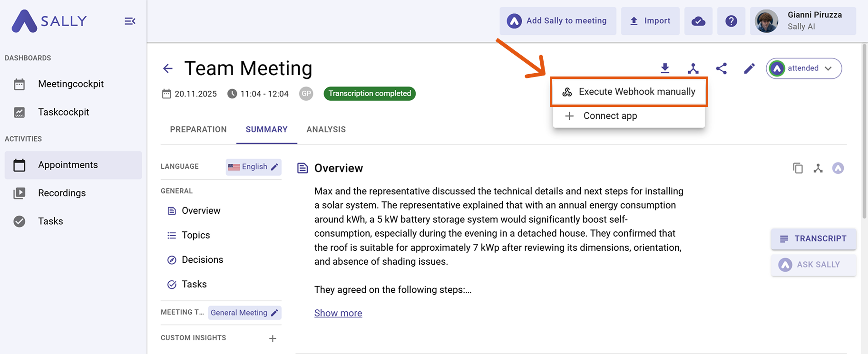Add a custom insight with plus icon

pyautogui.click(x=273, y=338)
